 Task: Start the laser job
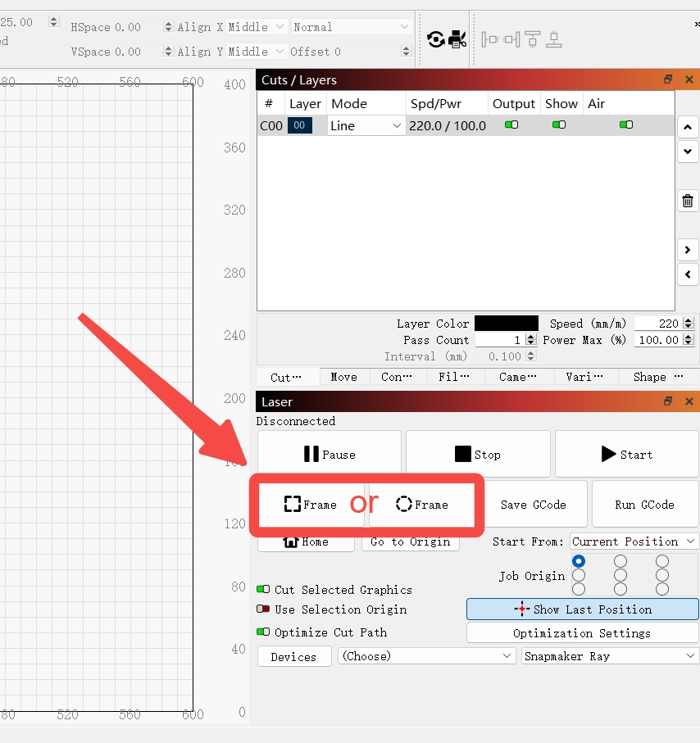(627, 454)
